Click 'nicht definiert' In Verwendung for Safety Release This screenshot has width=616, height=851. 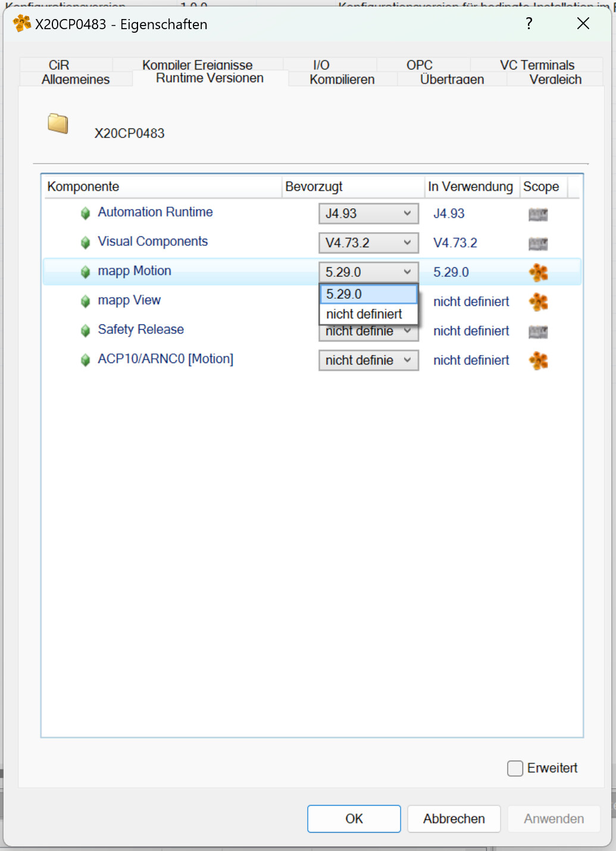(x=471, y=331)
